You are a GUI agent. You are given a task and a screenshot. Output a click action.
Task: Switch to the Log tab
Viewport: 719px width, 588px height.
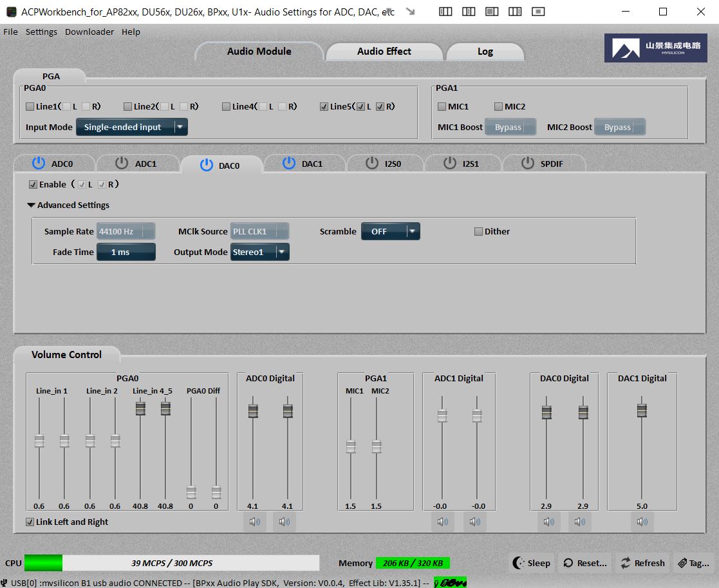485,52
